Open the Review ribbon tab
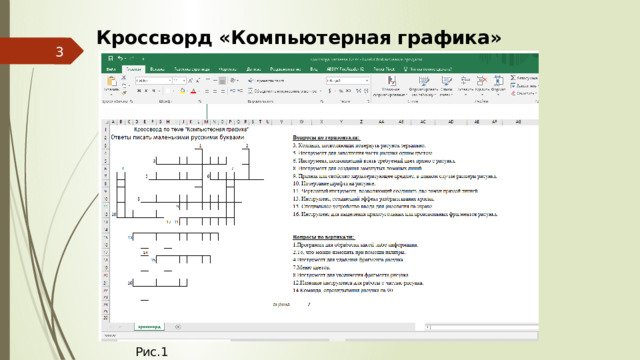 click(285, 69)
